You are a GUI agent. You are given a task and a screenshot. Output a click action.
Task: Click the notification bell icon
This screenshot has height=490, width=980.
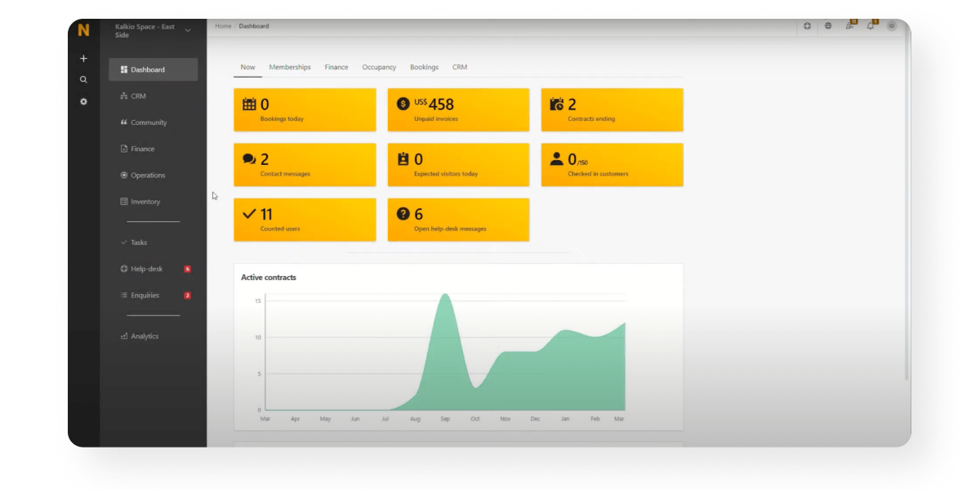870,26
